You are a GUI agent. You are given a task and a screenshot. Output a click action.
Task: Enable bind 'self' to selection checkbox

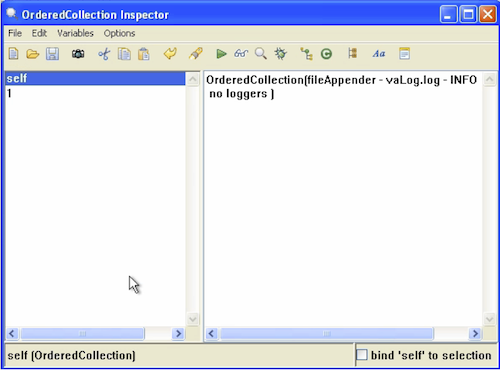point(362,355)
